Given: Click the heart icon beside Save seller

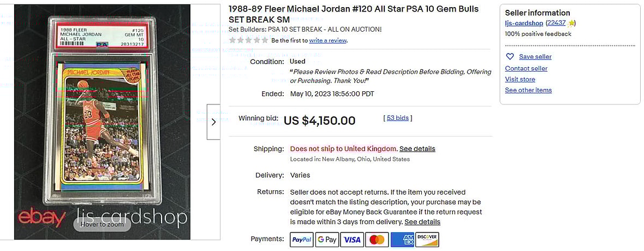Looking at the screenshot, I should click(x=510, y=57).
